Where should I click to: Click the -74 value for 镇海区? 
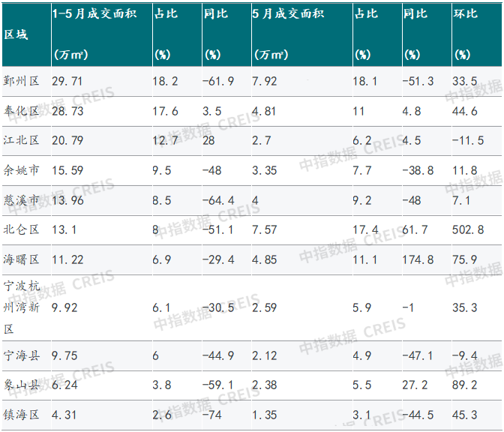click(212, 415)
